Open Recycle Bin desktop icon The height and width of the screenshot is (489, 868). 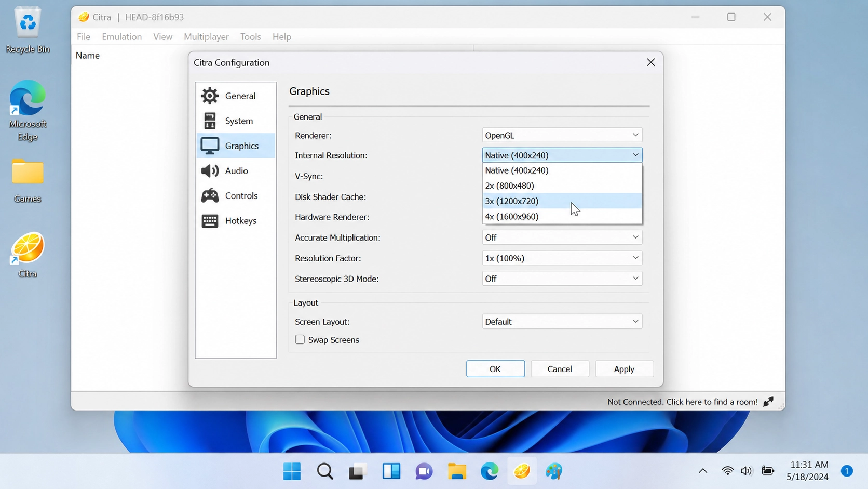(28, 30)
